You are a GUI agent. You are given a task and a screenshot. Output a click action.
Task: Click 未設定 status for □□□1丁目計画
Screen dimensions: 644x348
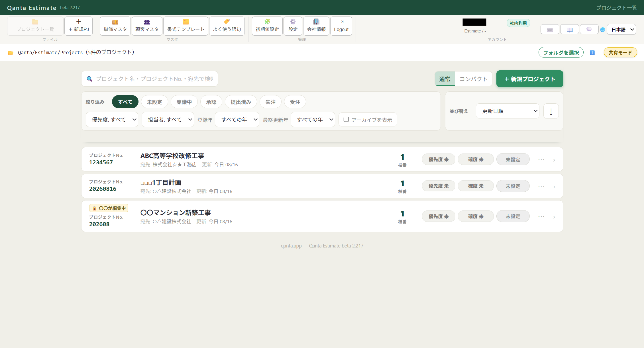click(x=513, y=186)
